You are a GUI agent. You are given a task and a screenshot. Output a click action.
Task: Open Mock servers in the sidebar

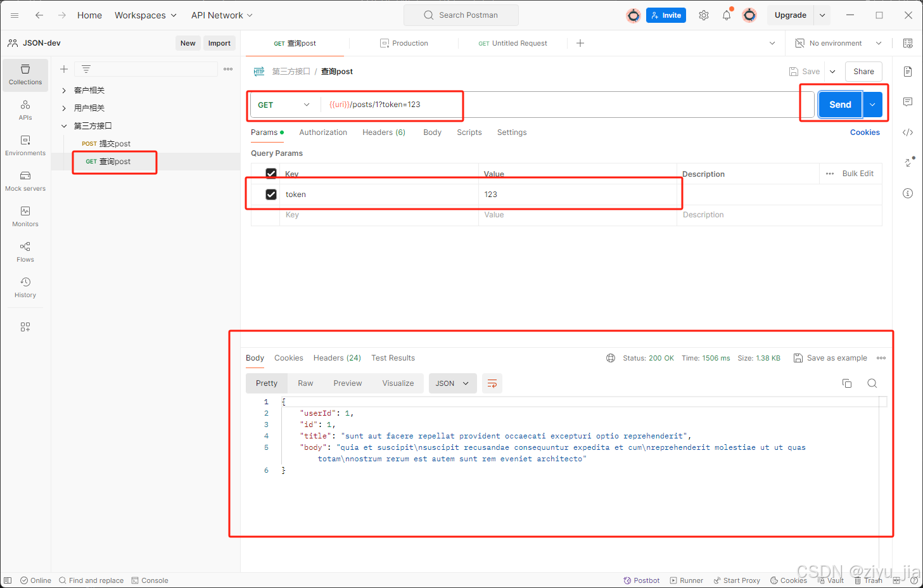(x=25, y=181)
